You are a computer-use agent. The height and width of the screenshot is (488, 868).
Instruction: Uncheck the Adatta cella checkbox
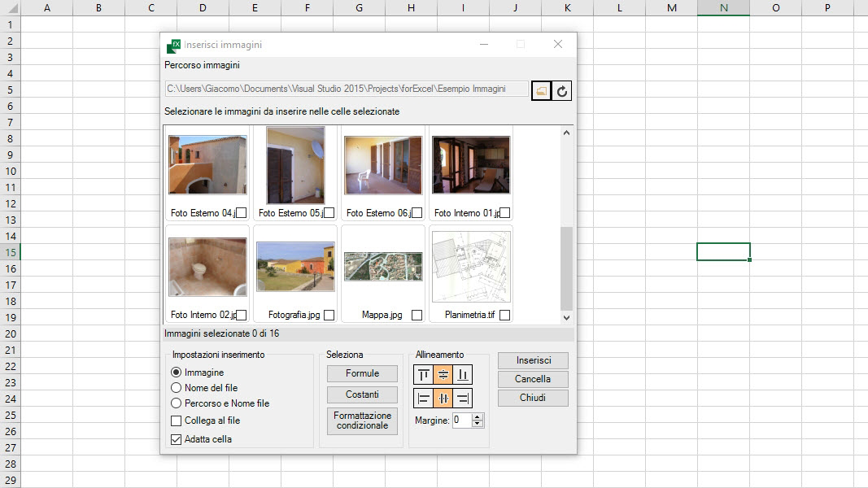[x=176, y=439]
